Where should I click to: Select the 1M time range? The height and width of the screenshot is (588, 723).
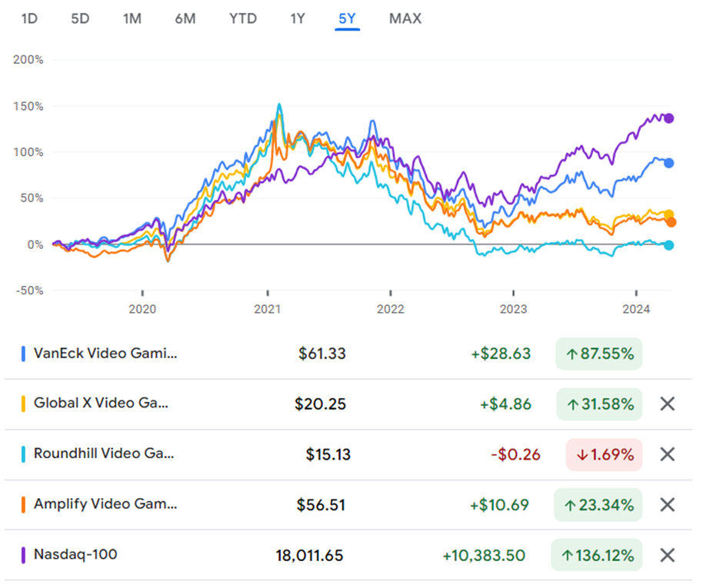coord(132,18)
